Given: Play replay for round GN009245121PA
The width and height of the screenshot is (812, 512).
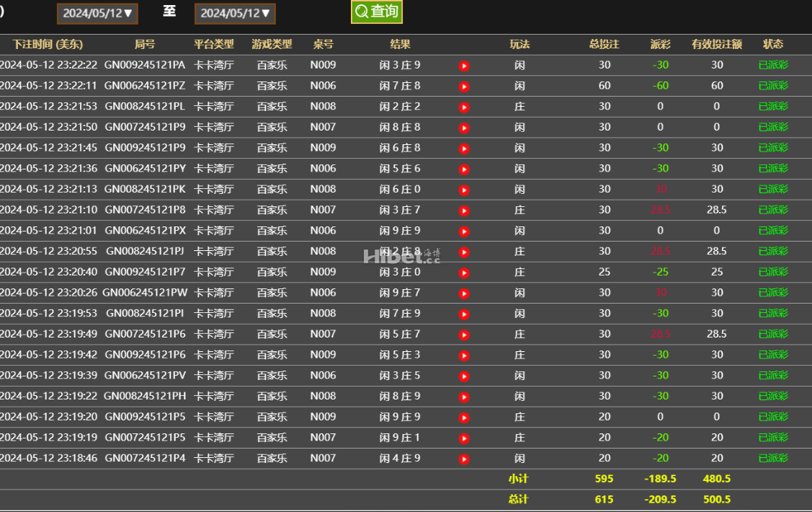Looking at the screenshot, I should pyautogui.click(x=464, y=66).
